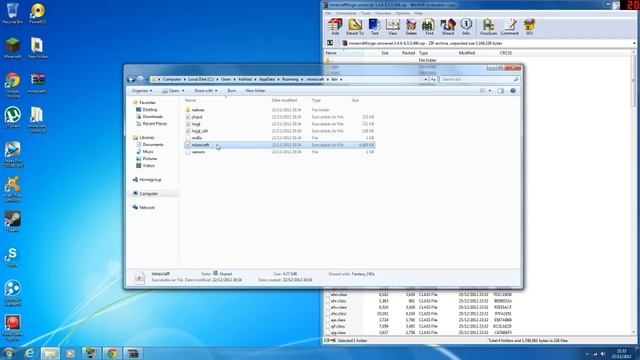
Task: Click the Test icon in WinRAR
Action: point(374,27)
